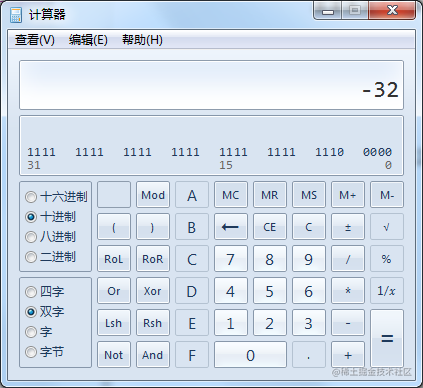The image size is (423, 388).
Task: Click number key 0
Action: 250,355
